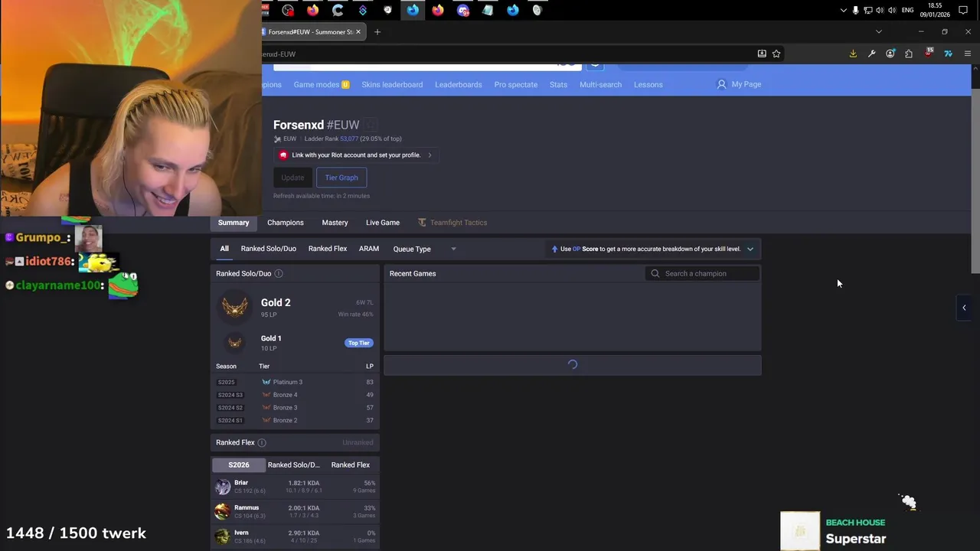980x551 pixels.
Task: Click the search magnifier in champion search
Action: tap(655, 273)
